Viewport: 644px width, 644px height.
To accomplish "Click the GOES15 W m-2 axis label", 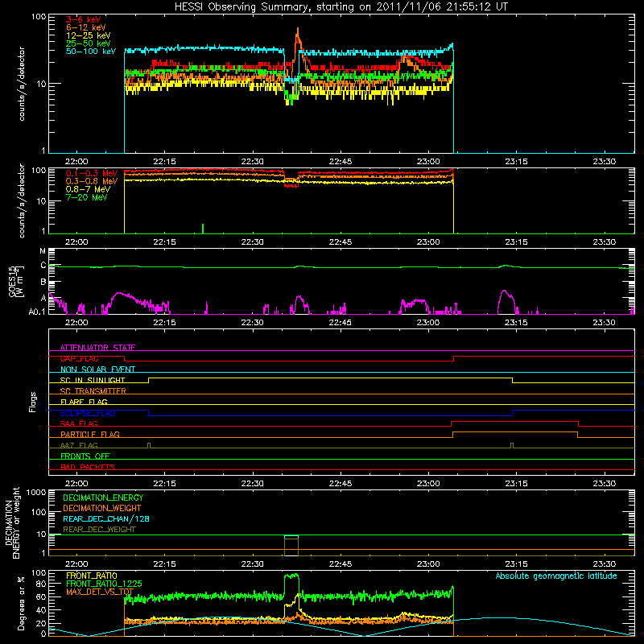I will click(16, 281).
